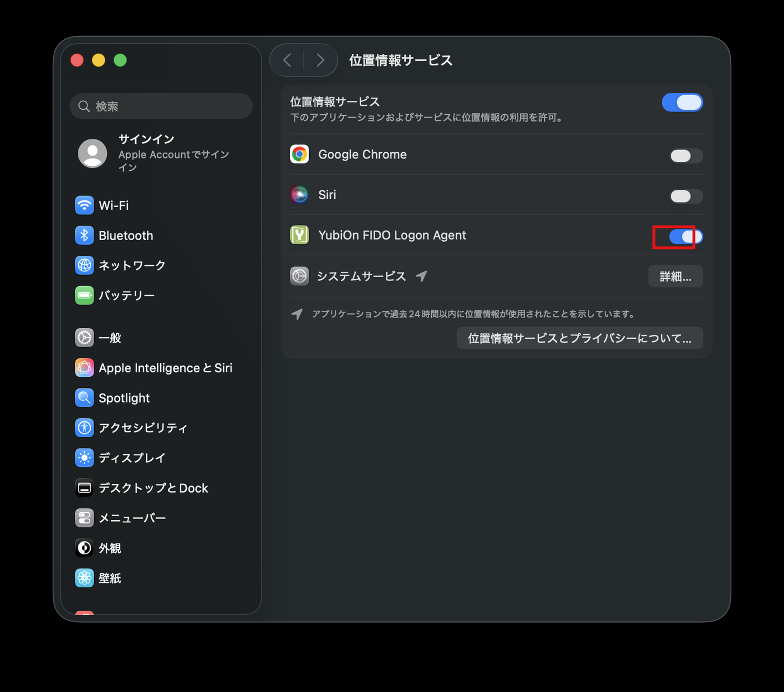Open the ネットワーク globe icon
784x692 pixels.
(x=85, y=265)
